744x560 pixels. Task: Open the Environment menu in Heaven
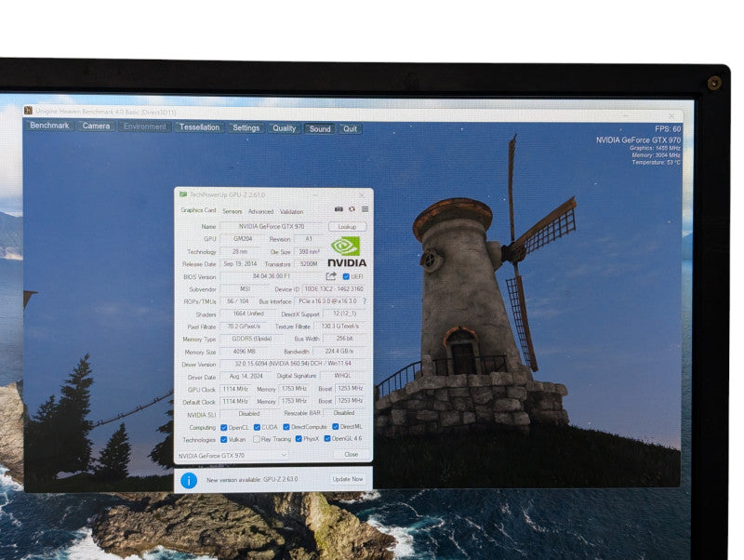click(145, 127)
